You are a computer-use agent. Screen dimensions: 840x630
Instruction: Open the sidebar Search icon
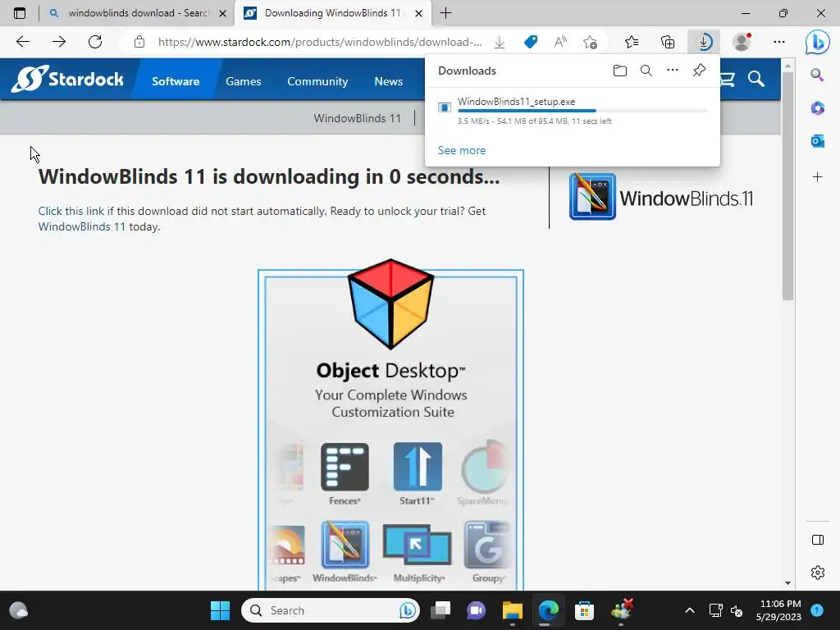pos(817,75)
